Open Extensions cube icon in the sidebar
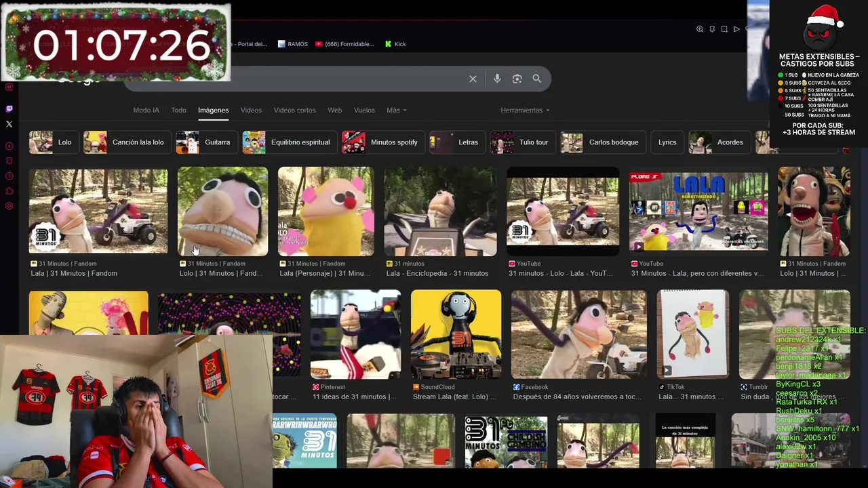The image size is (868, 488). coord(9,191)
